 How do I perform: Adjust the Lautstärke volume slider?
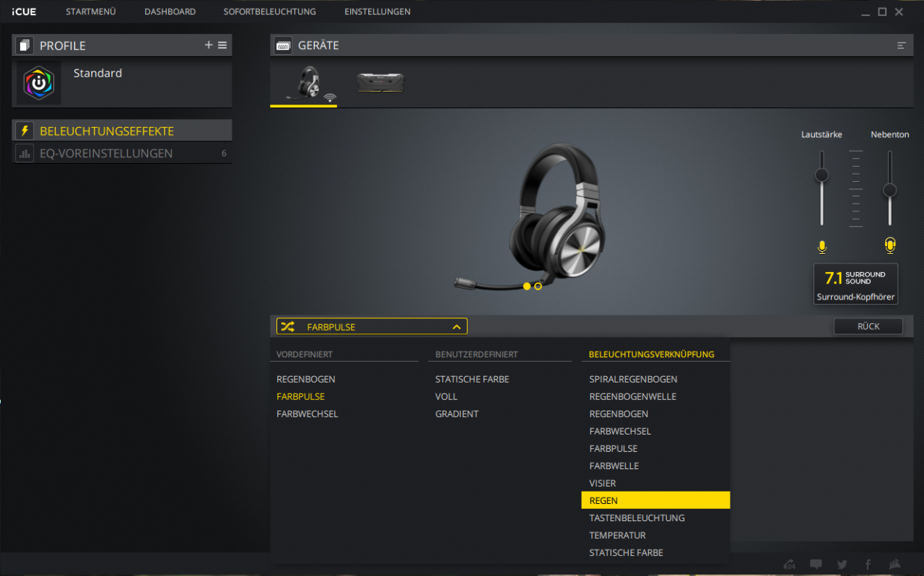821,175
